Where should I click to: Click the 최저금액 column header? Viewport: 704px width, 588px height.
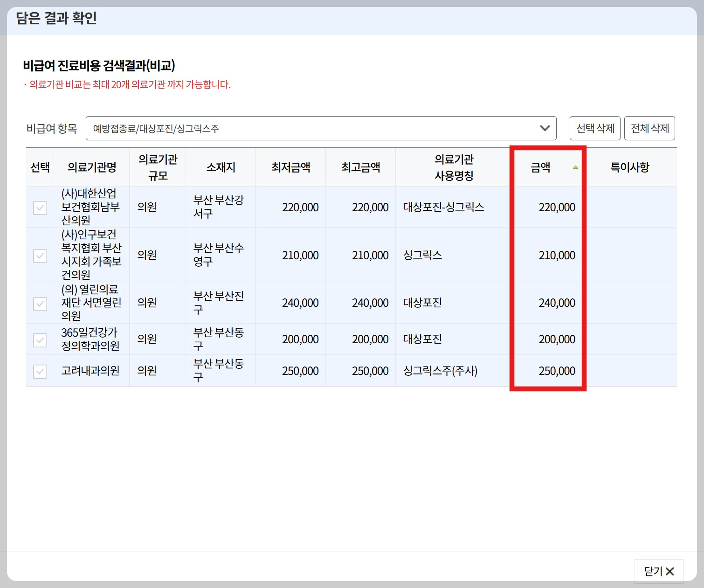click(x=290, y=167)
